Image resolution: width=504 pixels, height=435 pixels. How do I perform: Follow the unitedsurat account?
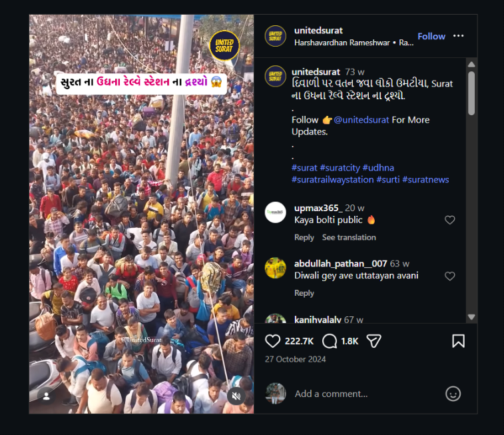coord(431,36)
